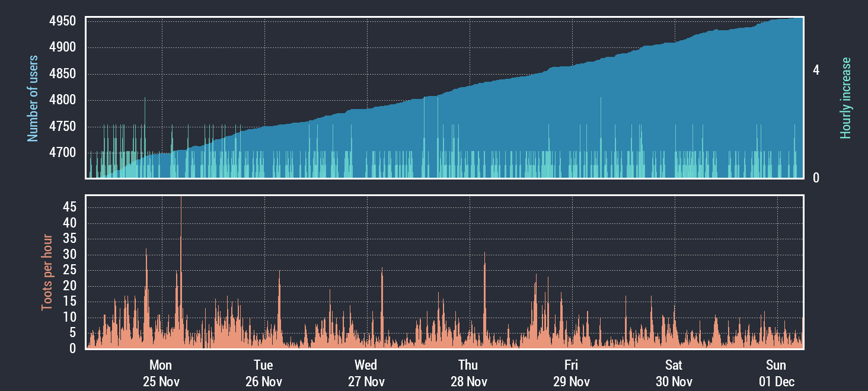Click the Tue 26 Nov date label
Image resolution: width=868 pixels, height=391 pixels.
click(263, 373)
